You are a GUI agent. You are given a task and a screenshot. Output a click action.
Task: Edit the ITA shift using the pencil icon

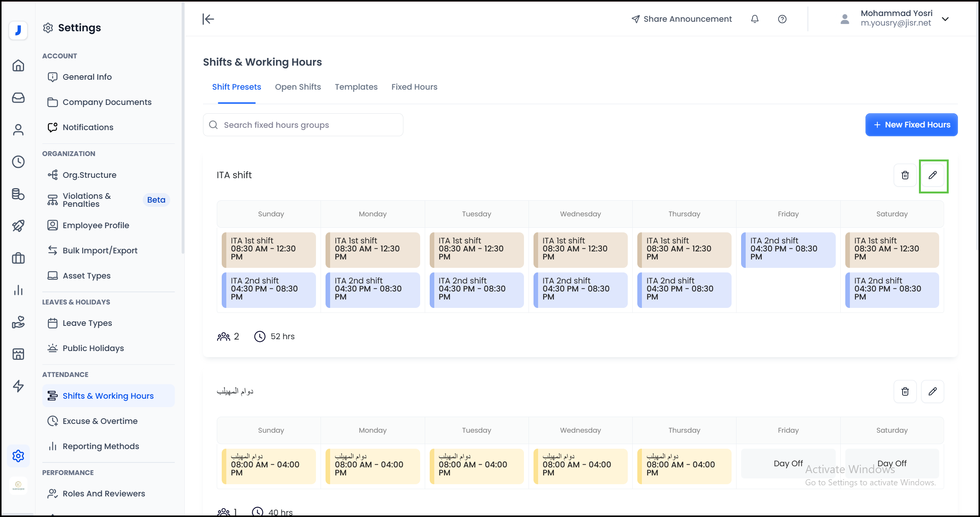click(x=933, y=175)
